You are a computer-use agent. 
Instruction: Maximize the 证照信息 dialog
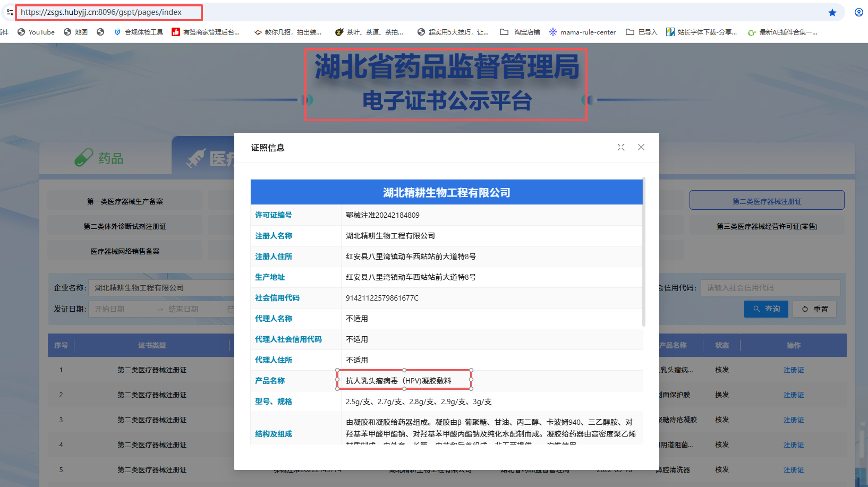621,147
